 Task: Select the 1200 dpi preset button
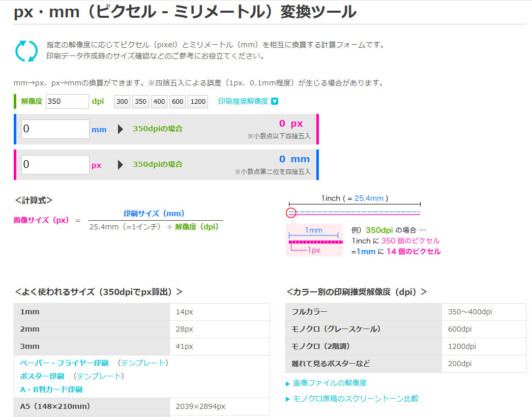pos(198,101)
